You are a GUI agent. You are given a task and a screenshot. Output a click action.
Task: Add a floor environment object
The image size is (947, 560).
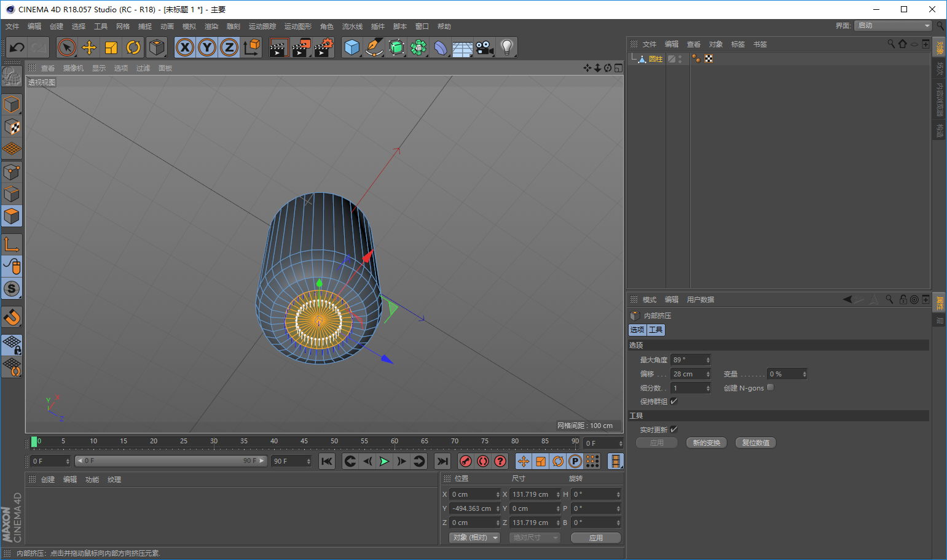coord(462,47)
